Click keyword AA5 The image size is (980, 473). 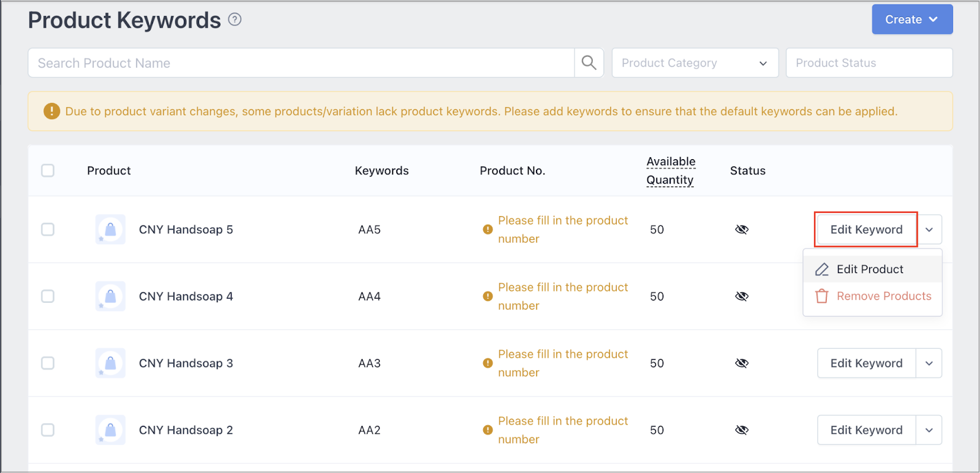tap(369, 229)
